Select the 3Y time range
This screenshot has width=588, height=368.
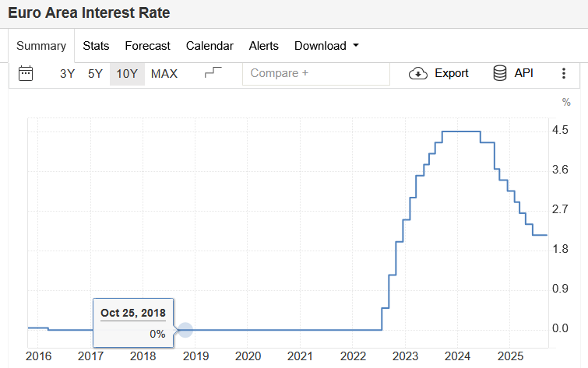pyautogui.click(x=68, y=73)
